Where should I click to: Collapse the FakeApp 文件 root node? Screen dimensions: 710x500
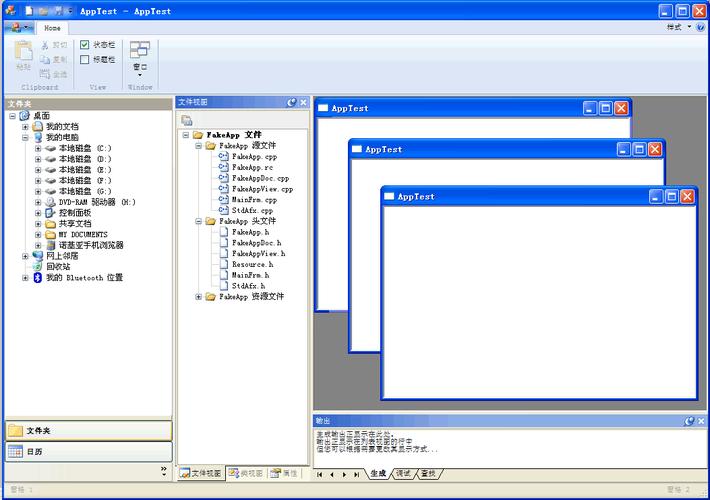click(186, 135)
